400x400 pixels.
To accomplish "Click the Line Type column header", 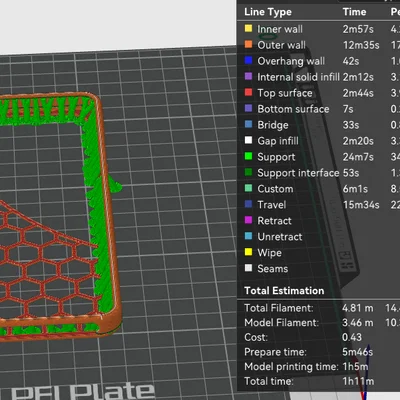I will click(268, 12).
